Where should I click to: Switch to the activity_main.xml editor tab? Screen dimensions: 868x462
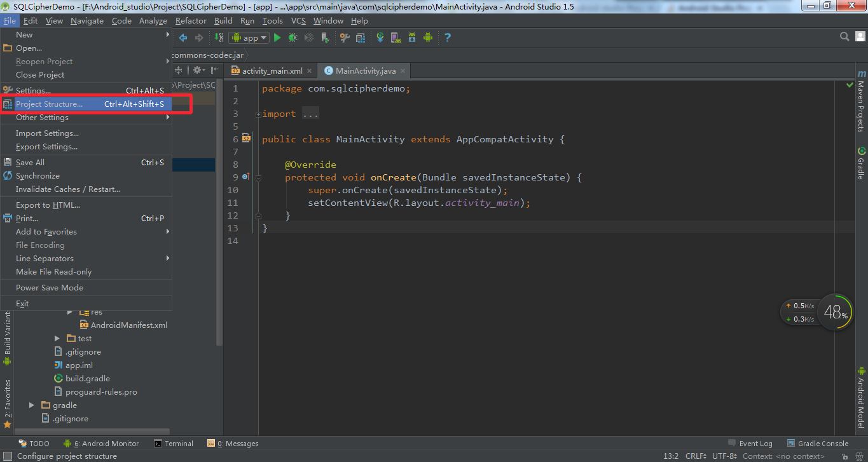click(271, 71)
